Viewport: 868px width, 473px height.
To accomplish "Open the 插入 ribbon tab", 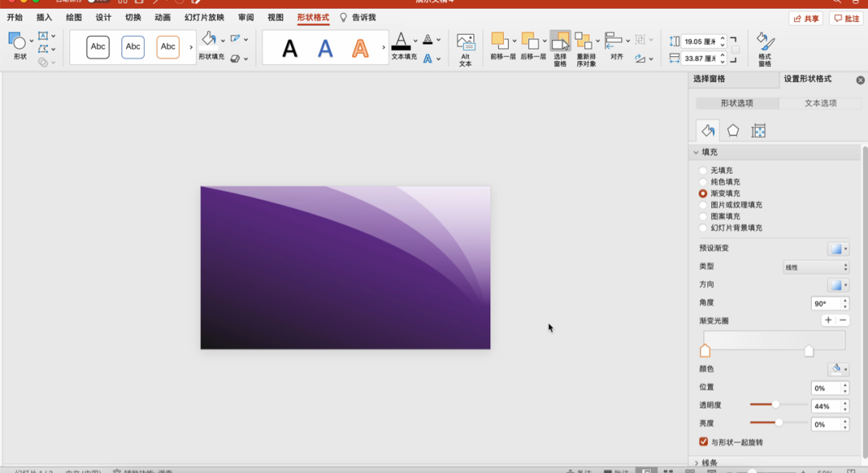I will (x=44, y=18).
